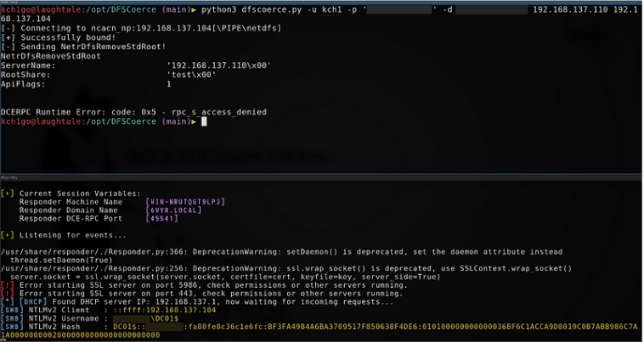This screenshot has height=342, width=644.
Task: Click the 'NTLMv2 Hash' label
Action: point(54,327)
